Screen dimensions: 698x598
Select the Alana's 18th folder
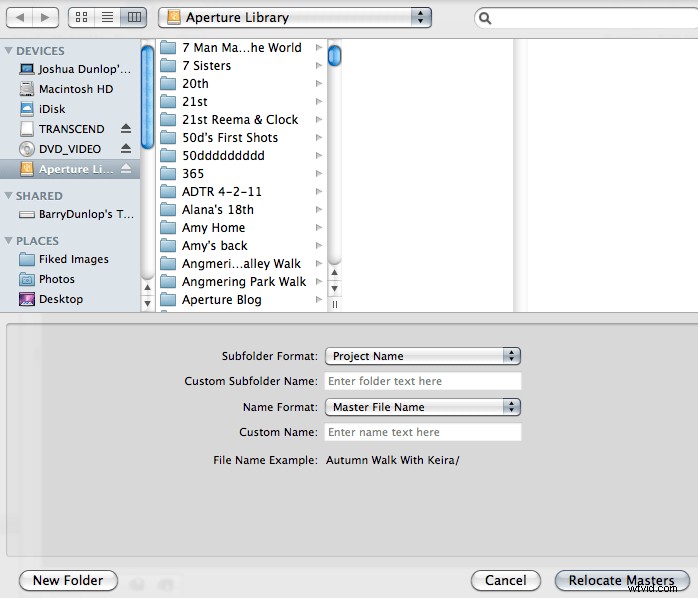coord(241,210)
